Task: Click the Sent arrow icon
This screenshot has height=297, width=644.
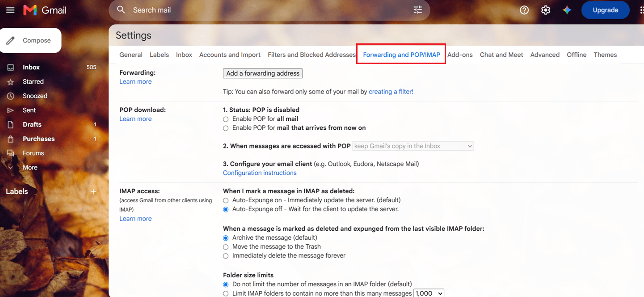Action: [11, 110]
